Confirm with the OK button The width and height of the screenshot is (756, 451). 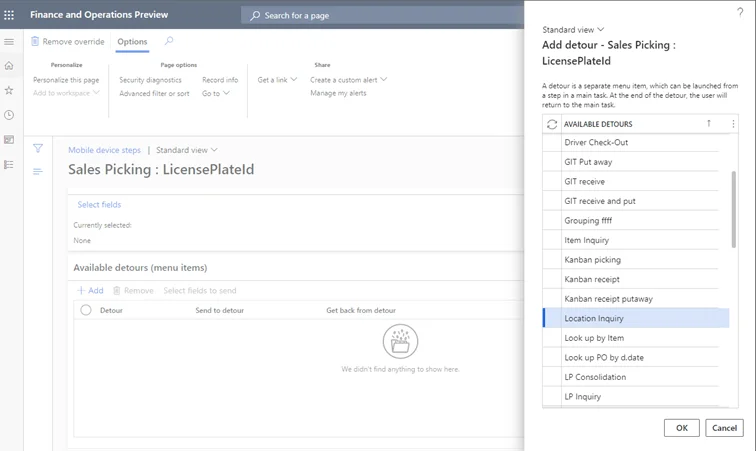(x=681, y=428)
